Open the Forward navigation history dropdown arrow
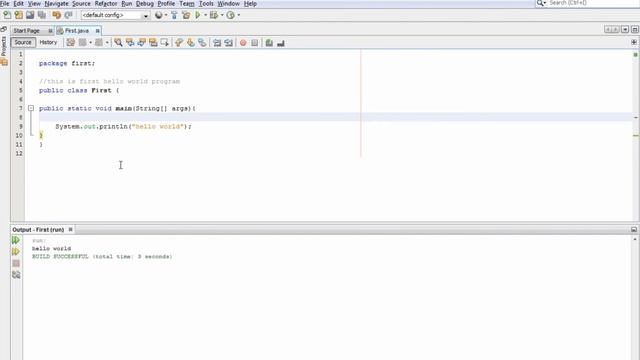 (107, 42)
